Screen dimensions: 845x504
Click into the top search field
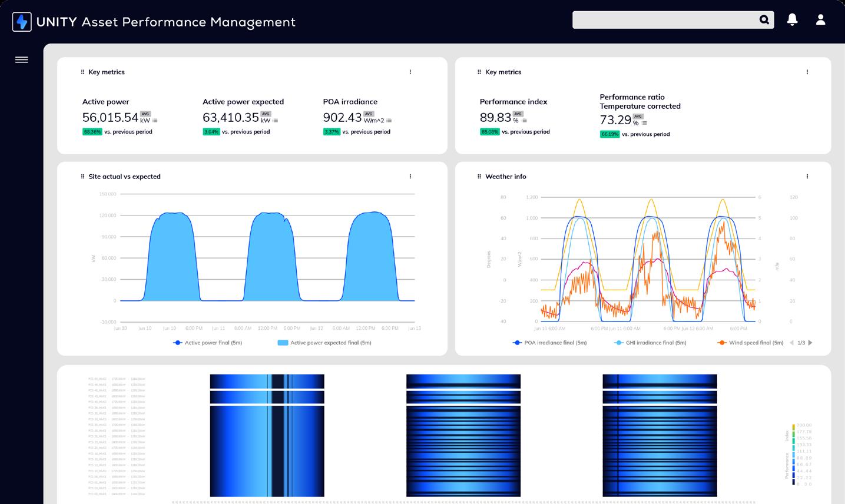pyautogui.click(x=673, y=20)
